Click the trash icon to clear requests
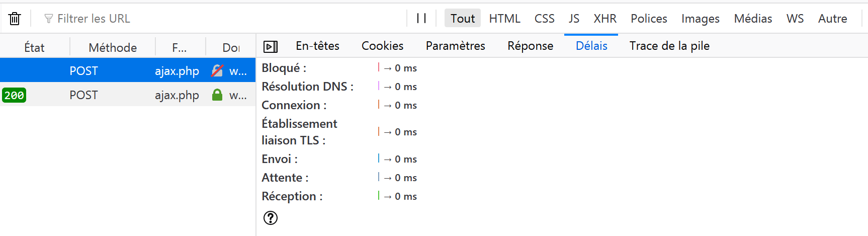The width and height of the screenshot is (868, 236). point(15,19)
